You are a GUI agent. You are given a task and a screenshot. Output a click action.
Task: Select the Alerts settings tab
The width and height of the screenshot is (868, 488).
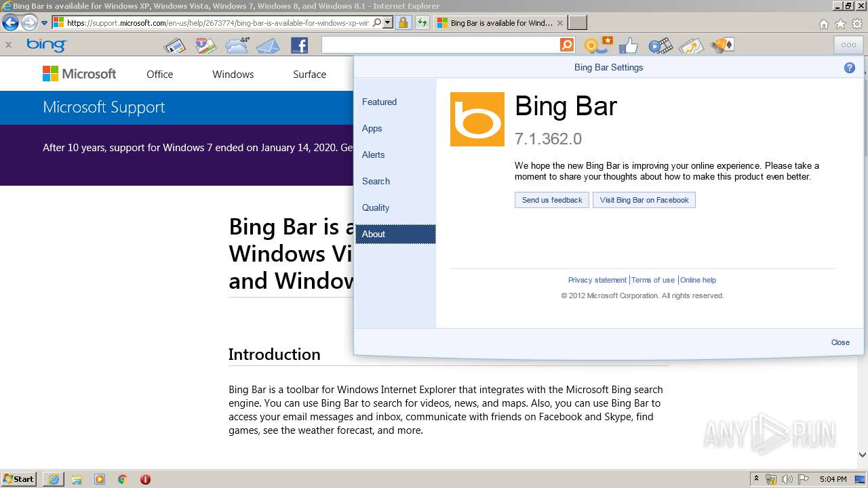[x=395, y=155]
